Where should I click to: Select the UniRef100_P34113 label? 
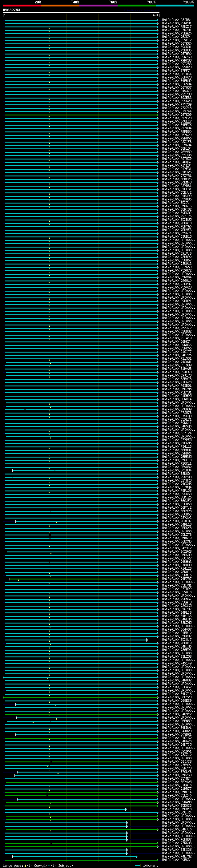[176, 446]
